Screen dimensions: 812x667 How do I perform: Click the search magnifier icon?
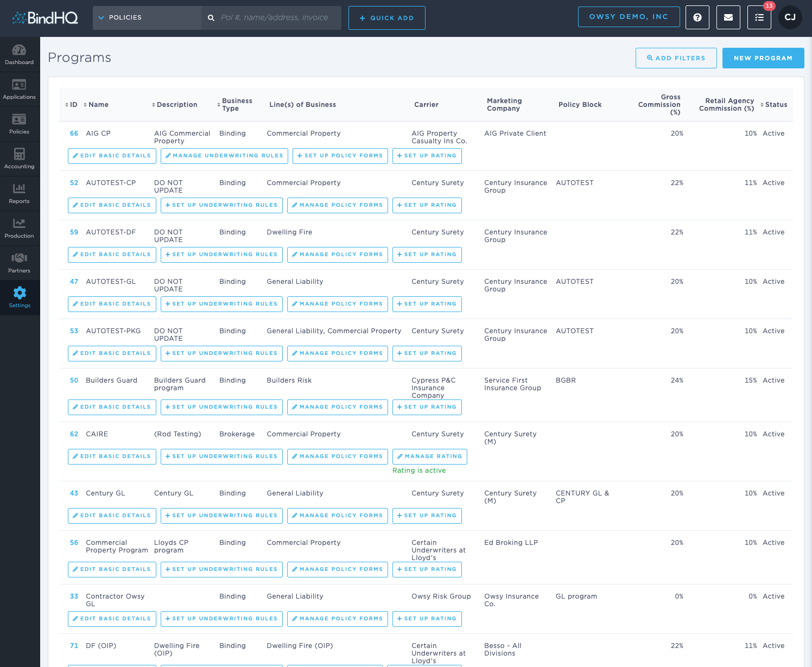point(211,18)
